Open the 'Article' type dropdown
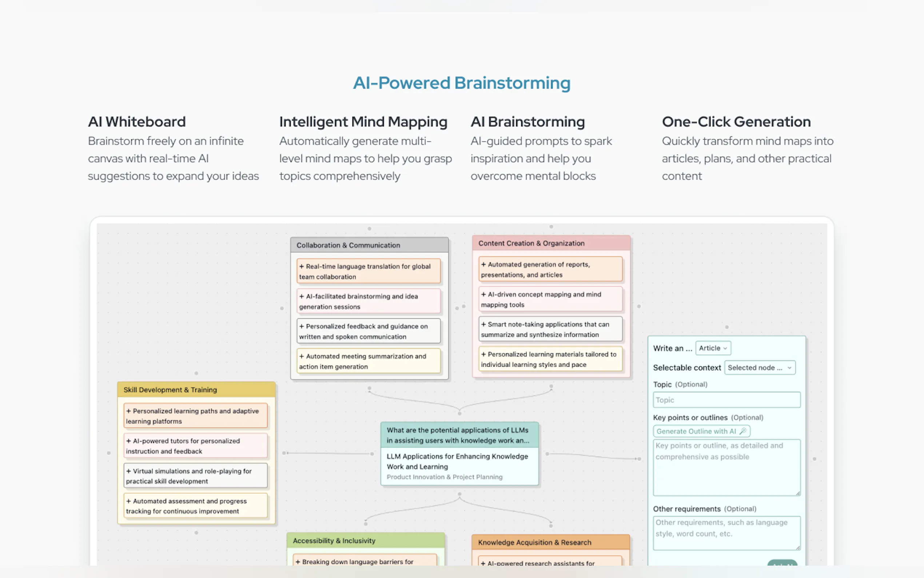The width and height of the screenshot is (924, 578). click(713, 348)
